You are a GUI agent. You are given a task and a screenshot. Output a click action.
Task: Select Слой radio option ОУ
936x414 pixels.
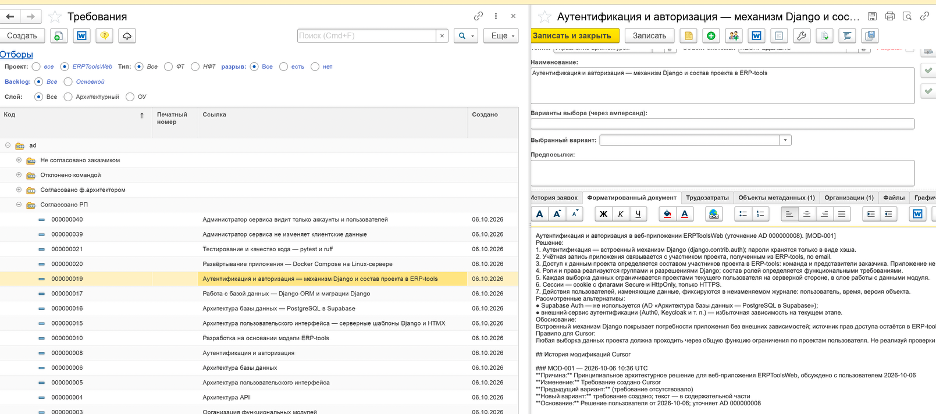(130, 97)
